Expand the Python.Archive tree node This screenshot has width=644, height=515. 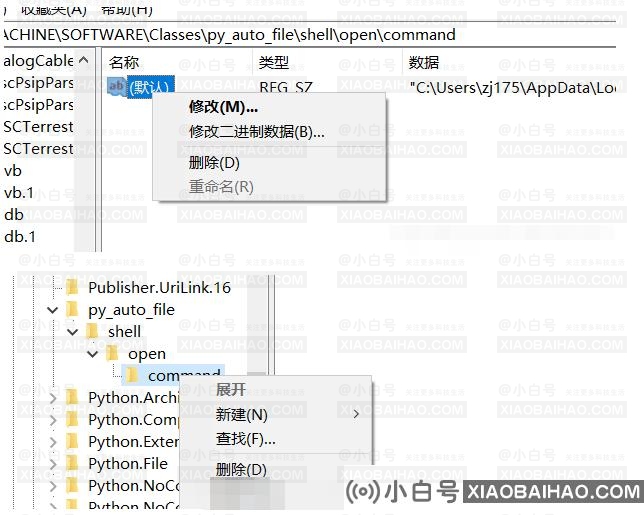[53, 398]
